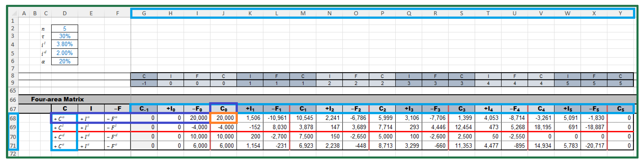
Task: Click the cell showing 3.80%
Action: [64, 44]
